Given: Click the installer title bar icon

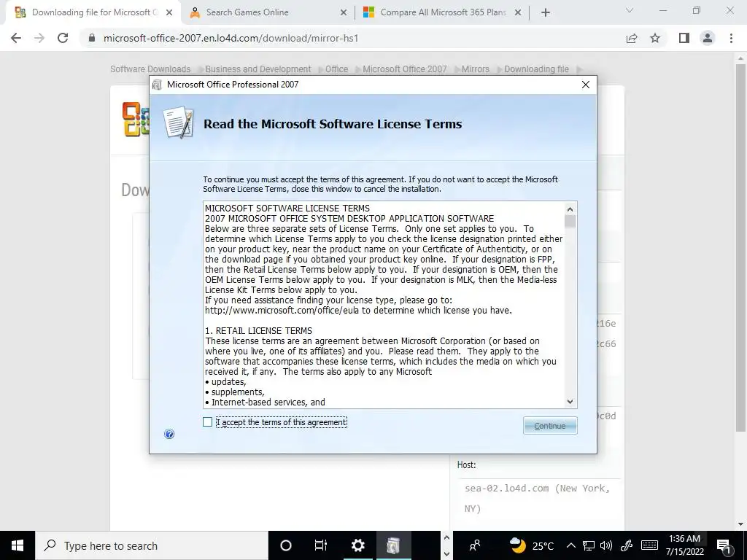Looking at the screenshot, I should 157,85.
